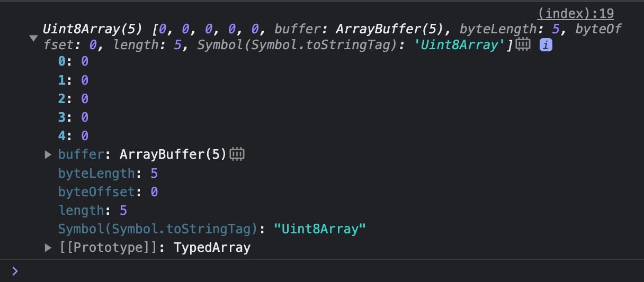Expand the [[Prototype]]: TypedArray entry
Viewport: 644px width, 282px height.
coord(48,247)
